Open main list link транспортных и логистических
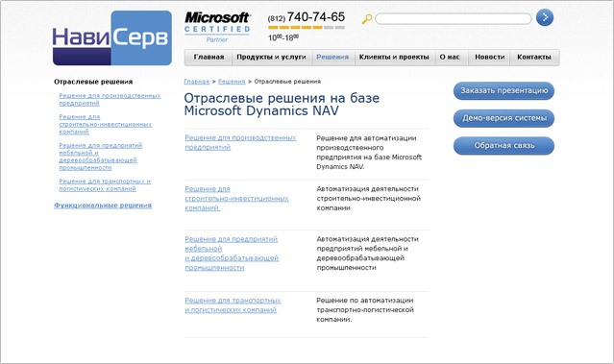This screenshot has height=364, width=614. click(233, 305)
